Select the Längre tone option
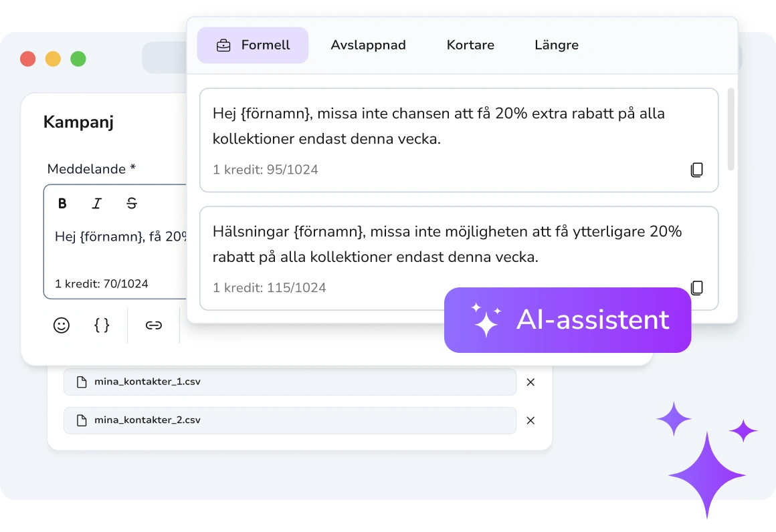The height and width of the screenshot is (532, 776). tap(557, 45)
